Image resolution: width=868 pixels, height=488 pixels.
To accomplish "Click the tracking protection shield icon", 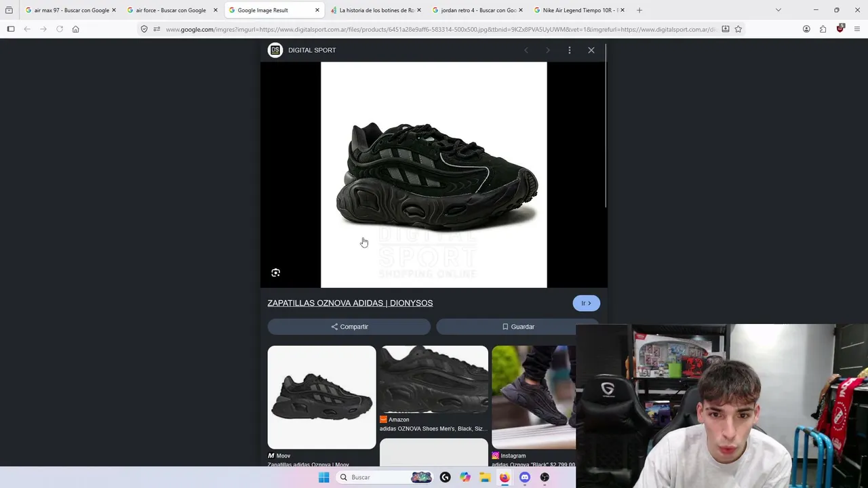I will [144, 29].
